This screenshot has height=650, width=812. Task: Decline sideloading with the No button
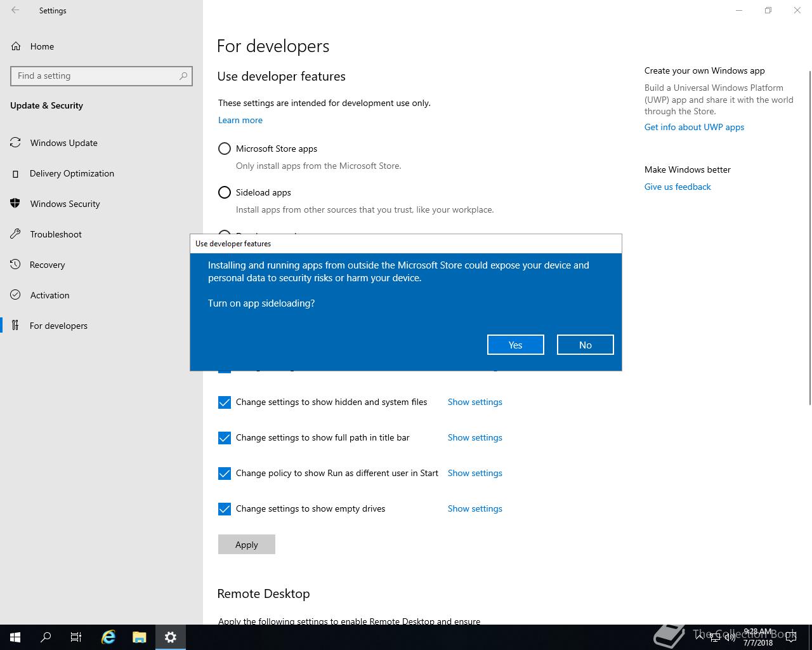585,345
